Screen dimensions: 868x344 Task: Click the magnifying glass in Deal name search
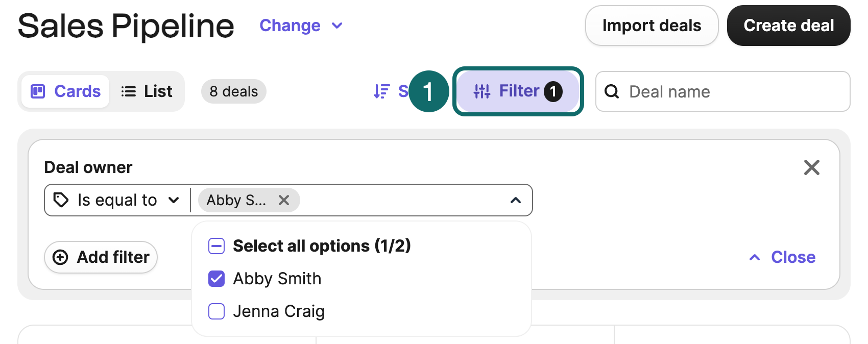613,91
